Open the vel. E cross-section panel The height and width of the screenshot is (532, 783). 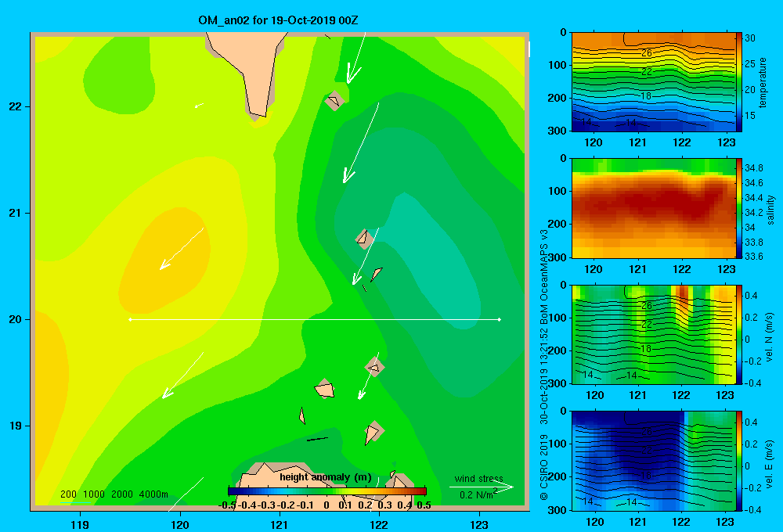click(653, 461)
